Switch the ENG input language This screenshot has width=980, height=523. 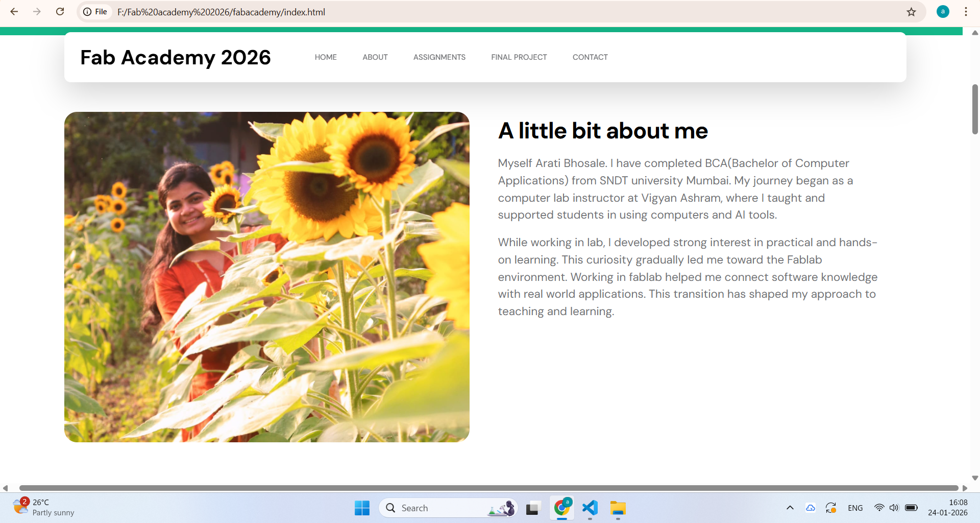point(855,508)
